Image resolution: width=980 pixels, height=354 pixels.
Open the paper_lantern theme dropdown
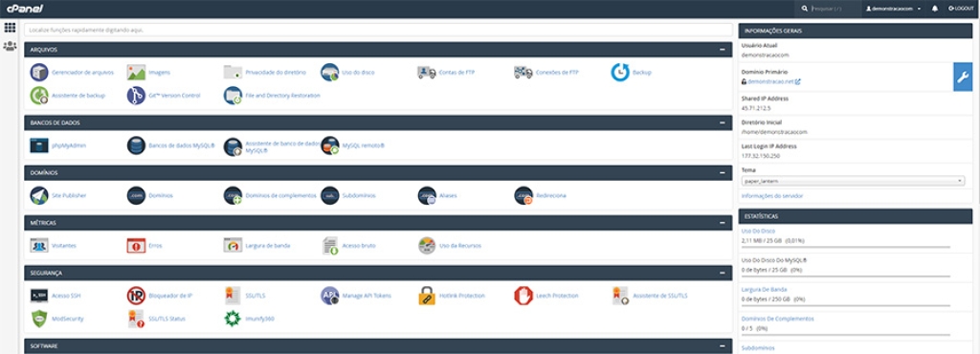pos(853,181)
